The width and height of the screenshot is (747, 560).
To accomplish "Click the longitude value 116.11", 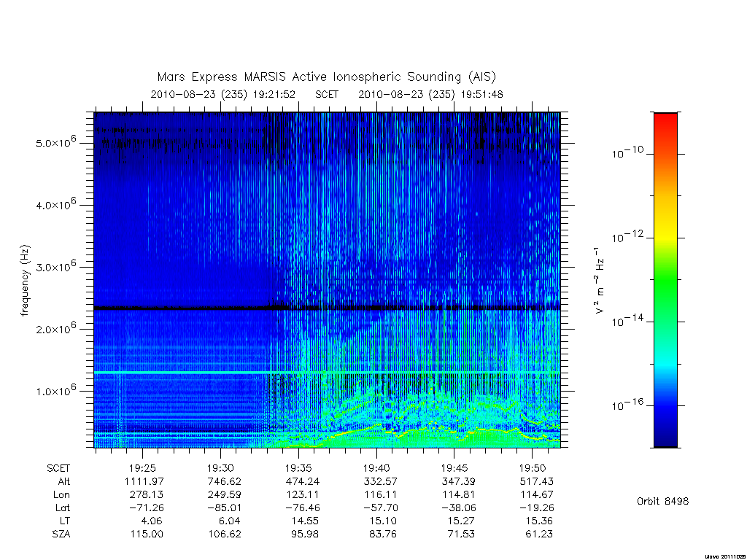I will (x=381, y=495).
